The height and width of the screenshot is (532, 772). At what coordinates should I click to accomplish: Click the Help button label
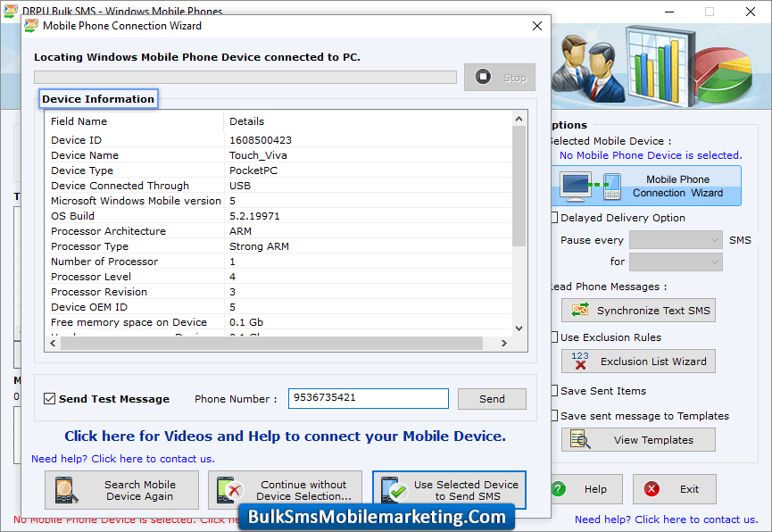[595, 489]
